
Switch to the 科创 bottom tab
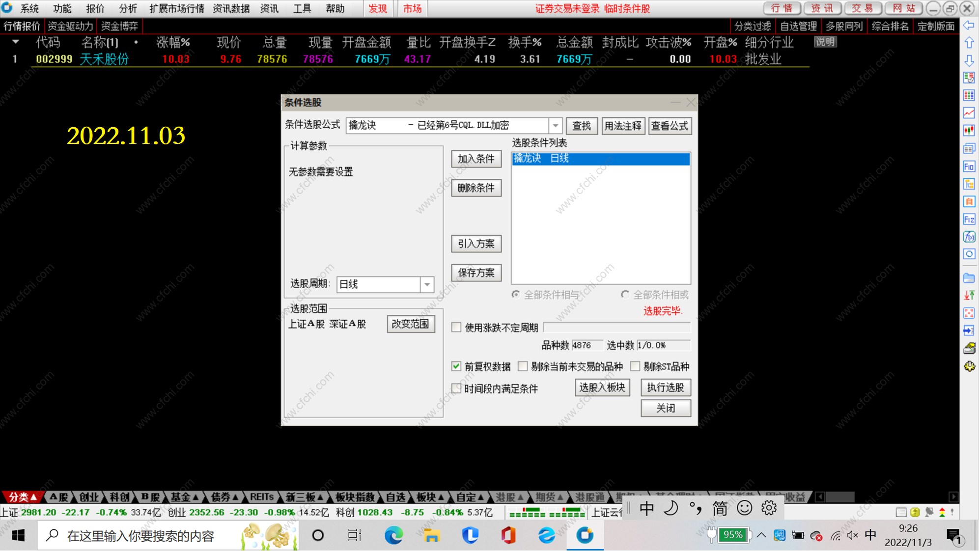[119, 497]
